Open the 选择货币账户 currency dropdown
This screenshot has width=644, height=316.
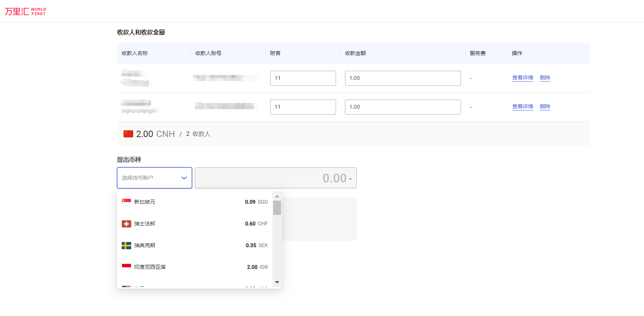pos(150,178)
